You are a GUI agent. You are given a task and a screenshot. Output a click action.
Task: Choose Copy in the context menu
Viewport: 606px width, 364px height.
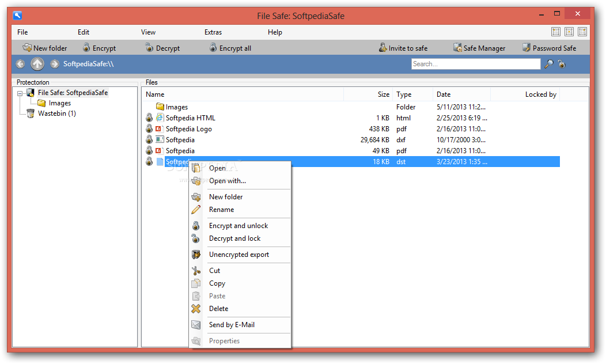240,283
